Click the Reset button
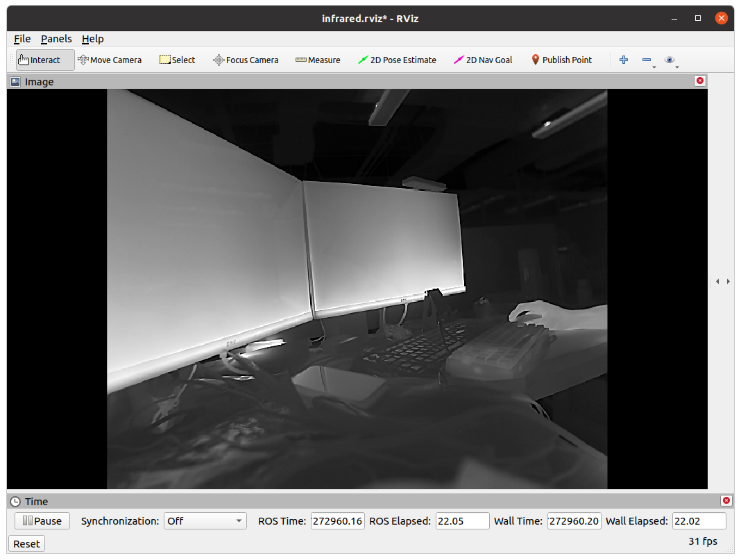 tap(26, 543)
